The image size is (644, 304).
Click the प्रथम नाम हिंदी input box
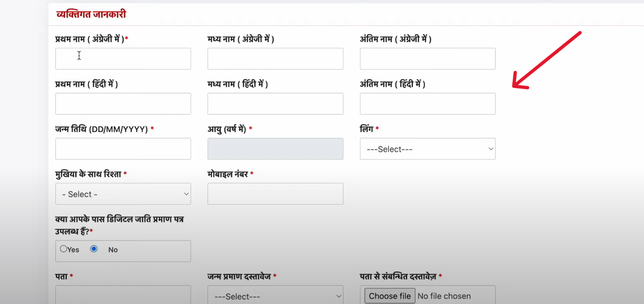(123, 104)
